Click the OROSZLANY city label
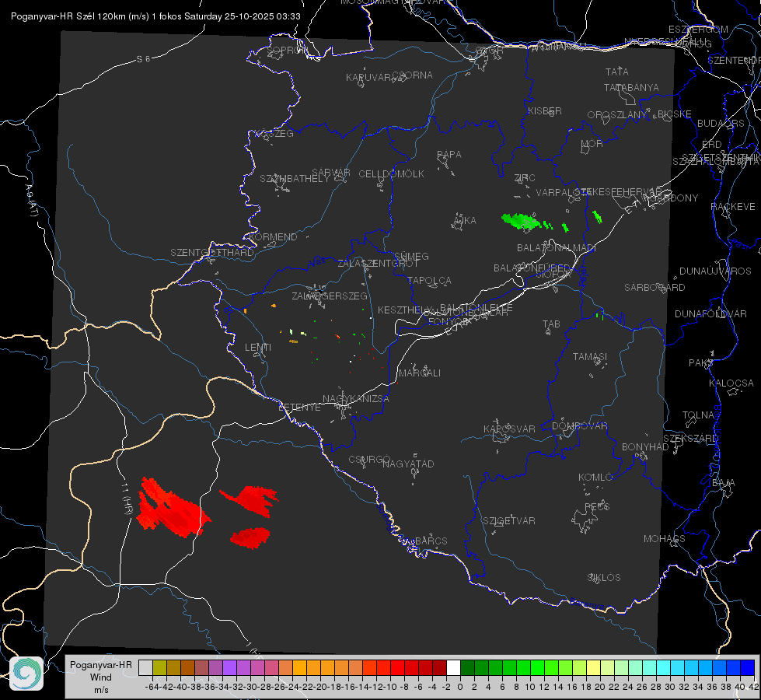The image size is (761, 700). 617,115
